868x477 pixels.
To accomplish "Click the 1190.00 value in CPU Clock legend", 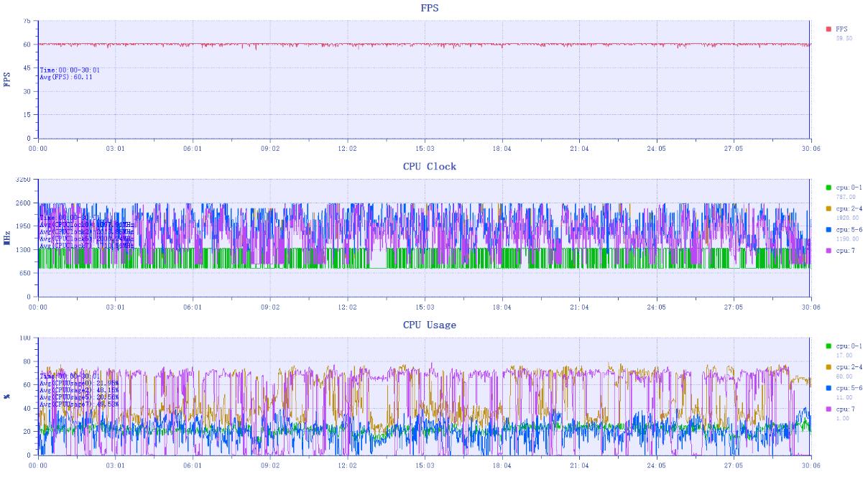I will (x=846, y=238).
